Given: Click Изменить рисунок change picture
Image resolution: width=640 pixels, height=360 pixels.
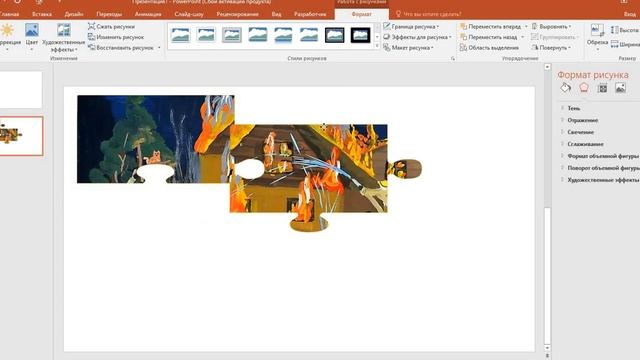Looking at the screenshot, I should point(116,37).
